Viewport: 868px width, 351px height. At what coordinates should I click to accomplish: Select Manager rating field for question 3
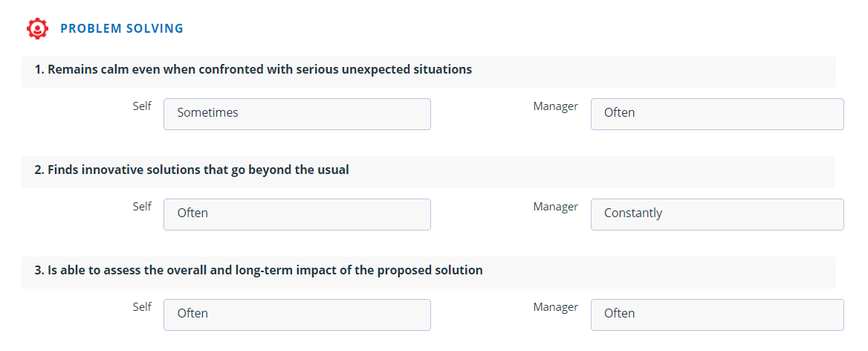coord(717,315)
